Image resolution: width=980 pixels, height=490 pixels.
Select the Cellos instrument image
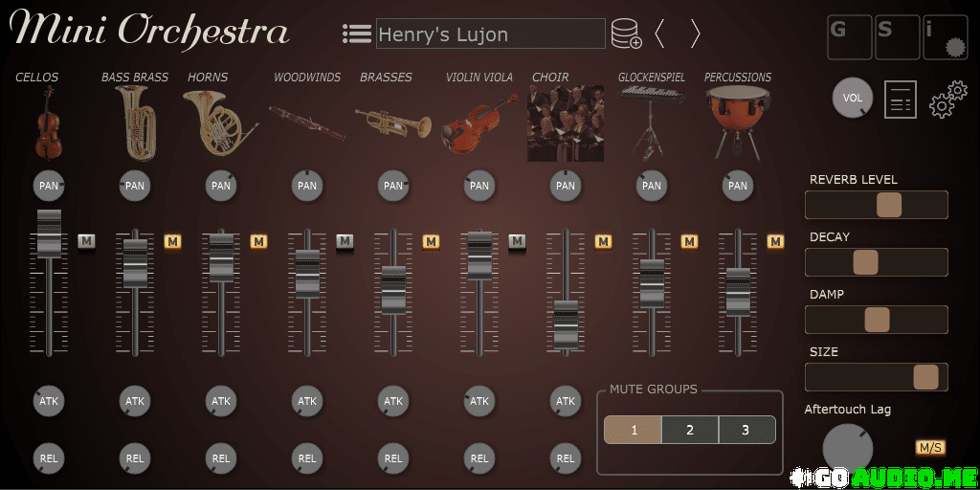pos(48,123)
